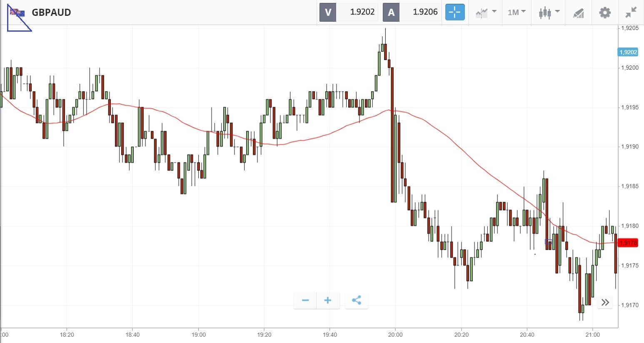Click the red 1,9178 price label

point(628,243)
